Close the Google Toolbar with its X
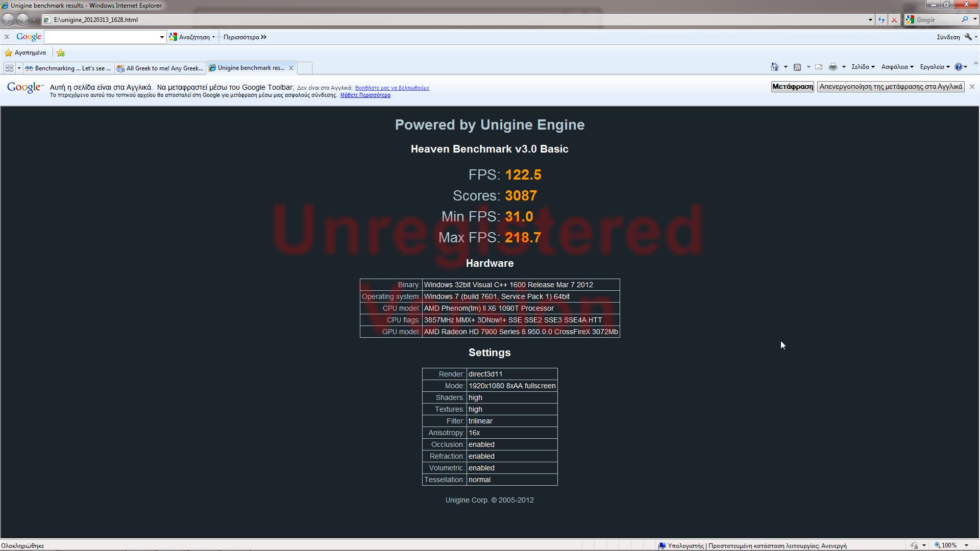 click(x=7, y=37)
